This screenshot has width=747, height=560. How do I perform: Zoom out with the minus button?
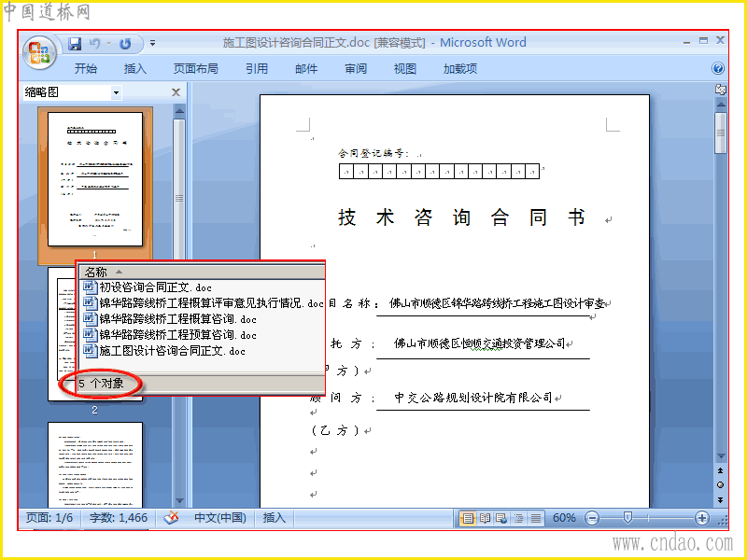coord(592,518)
